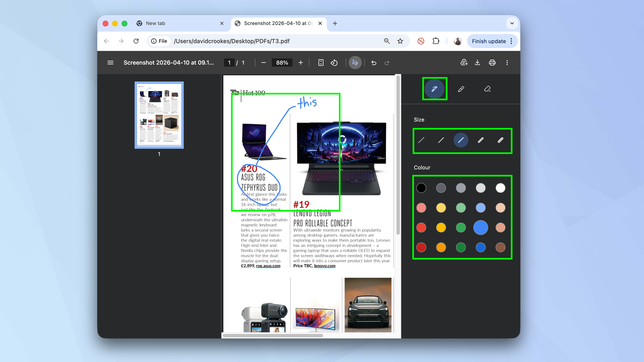Image resolution: width=644 pixels, height=362 pixels.
Task: Expand the browser tab list chevron
Action: 512,23
